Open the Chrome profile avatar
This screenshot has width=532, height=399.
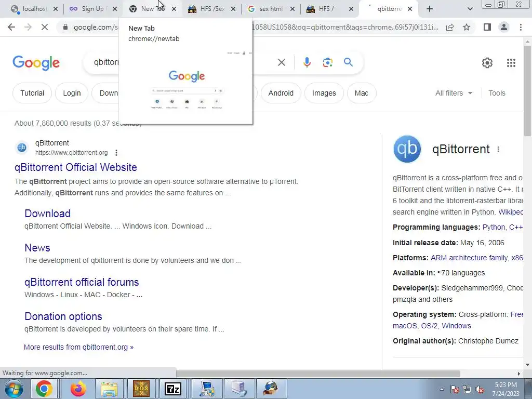tap(504, 27)
